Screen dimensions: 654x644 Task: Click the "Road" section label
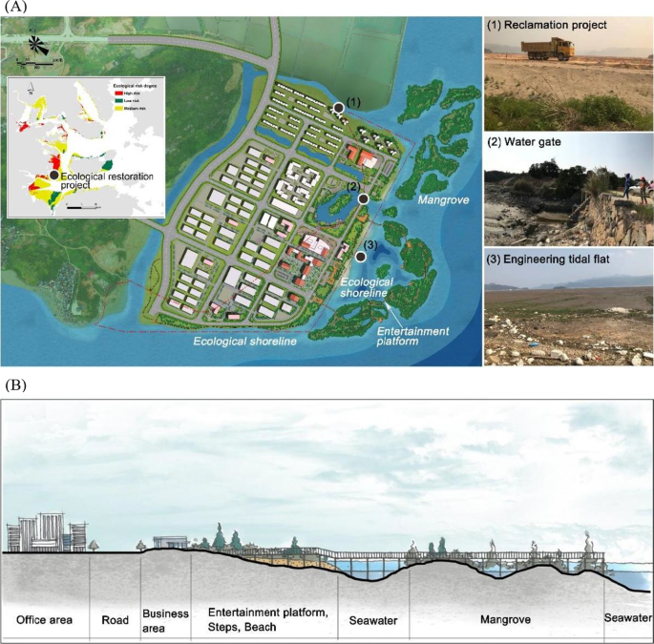tap(115, 620)
